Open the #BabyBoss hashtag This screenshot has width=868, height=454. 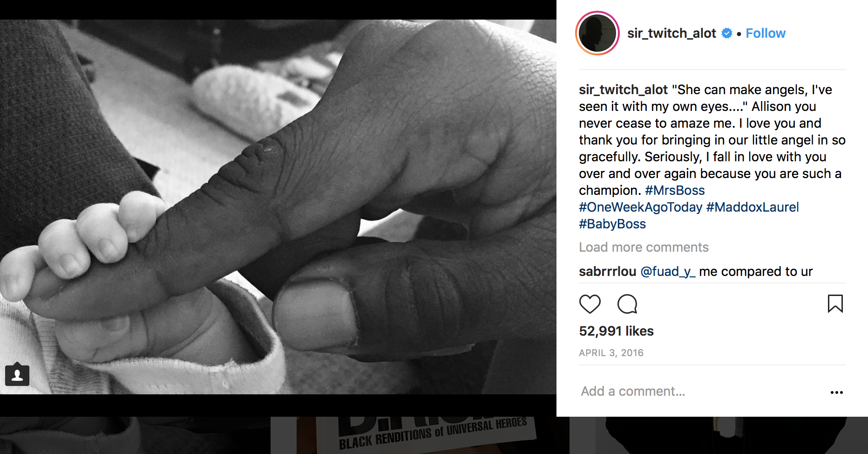tap(612, 224)
